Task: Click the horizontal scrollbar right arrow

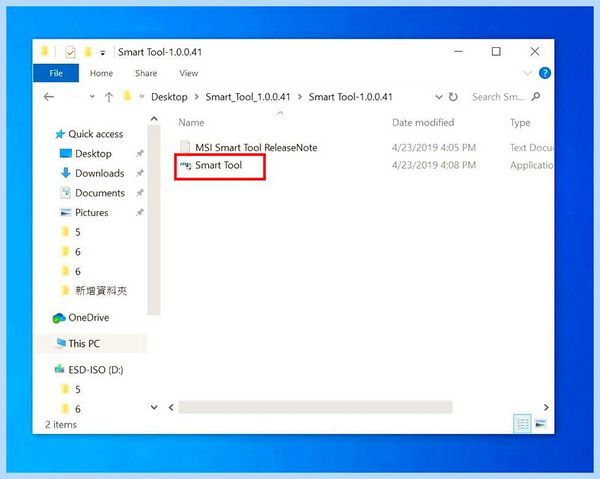Action: (x=546, y=407)
